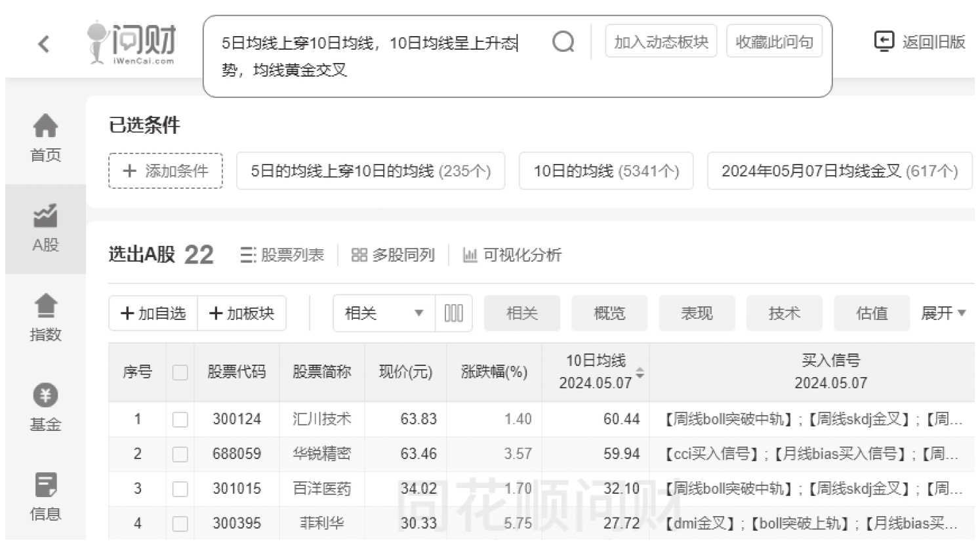980x545 pixels.
Task: Open stock name 华锐精密
Action: tap(322, 454)
